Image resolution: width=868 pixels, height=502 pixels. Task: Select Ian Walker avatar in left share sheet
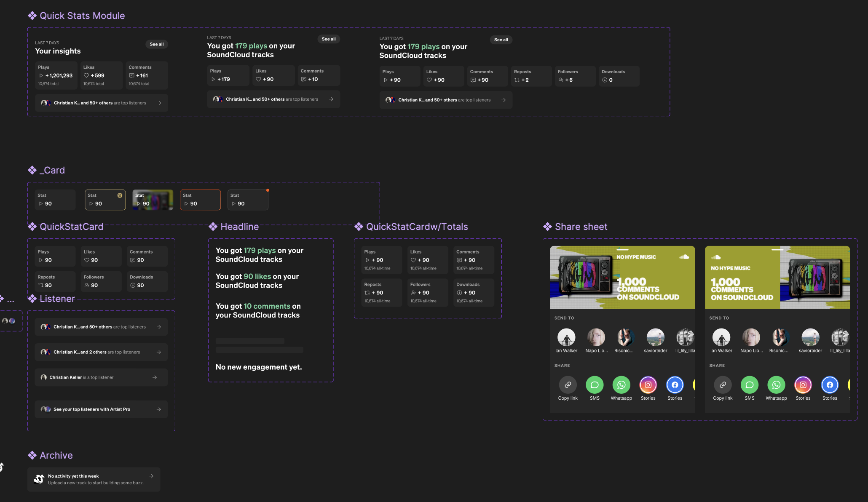566,337
